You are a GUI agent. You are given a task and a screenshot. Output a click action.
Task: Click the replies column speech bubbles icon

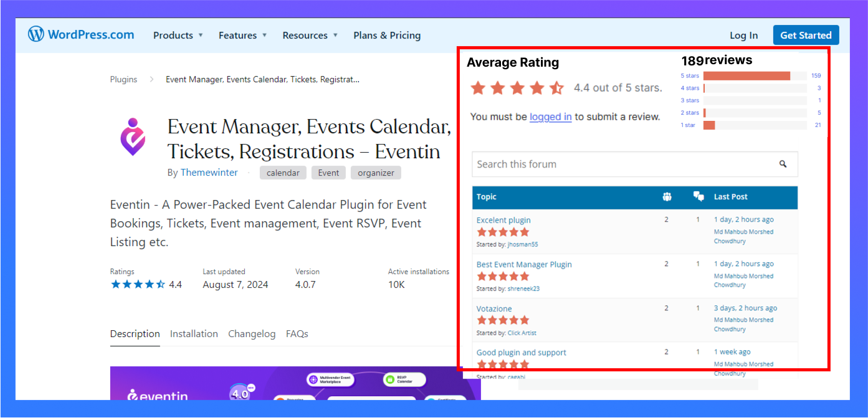[699, 197]
